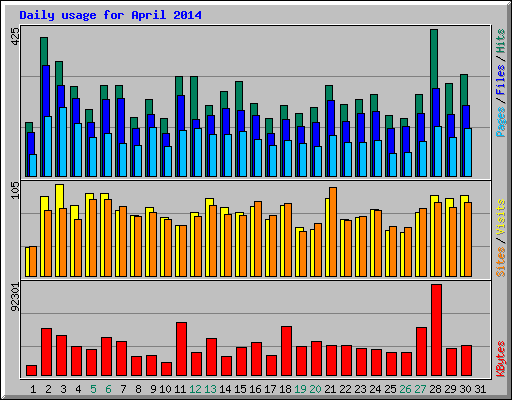Select day label 17 on the axis
The width and height of the screenshot is (512, 400).
[x=270, y=389]
